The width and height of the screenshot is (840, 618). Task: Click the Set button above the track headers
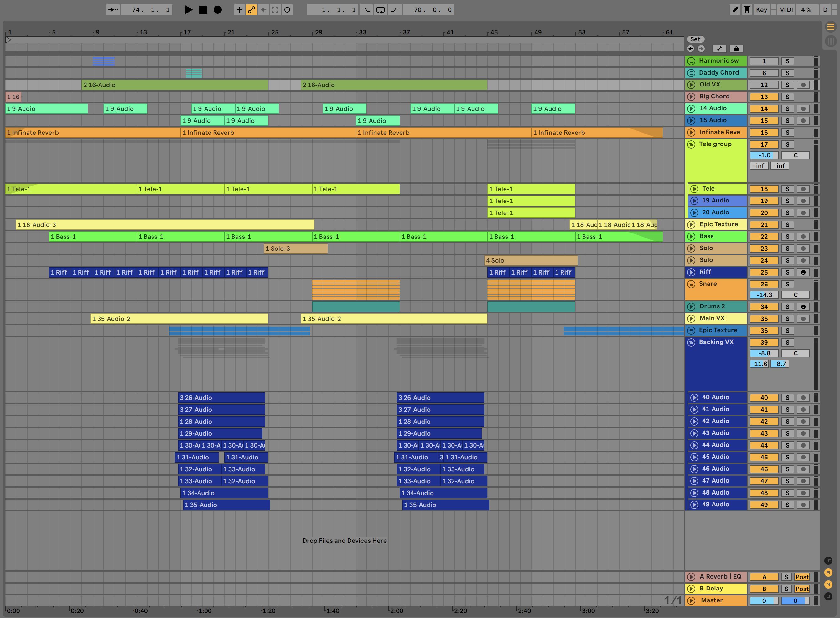pyautogui.click(x=695, y=39)
